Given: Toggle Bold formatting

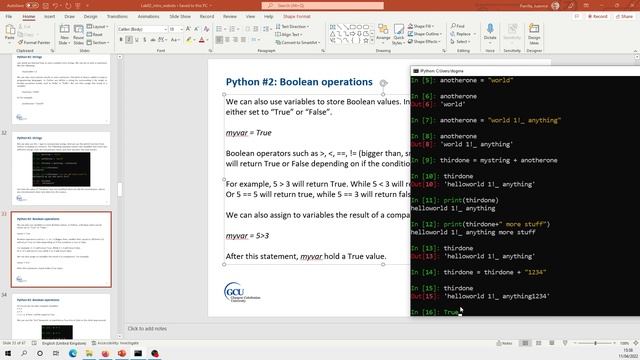Looking at the screenshot, I should 121,40.
